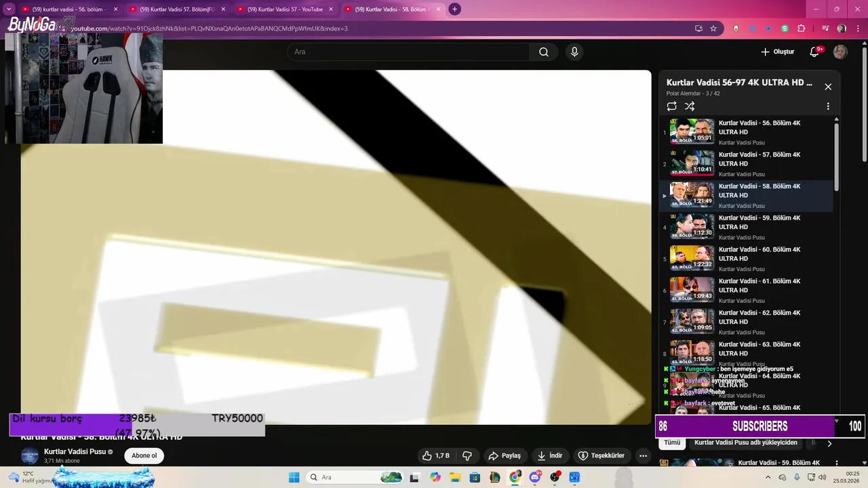Open OBS Studio from taskbar
Viewport: 868px width, 488px height.
pyautogui.click(x=555, y=477)
